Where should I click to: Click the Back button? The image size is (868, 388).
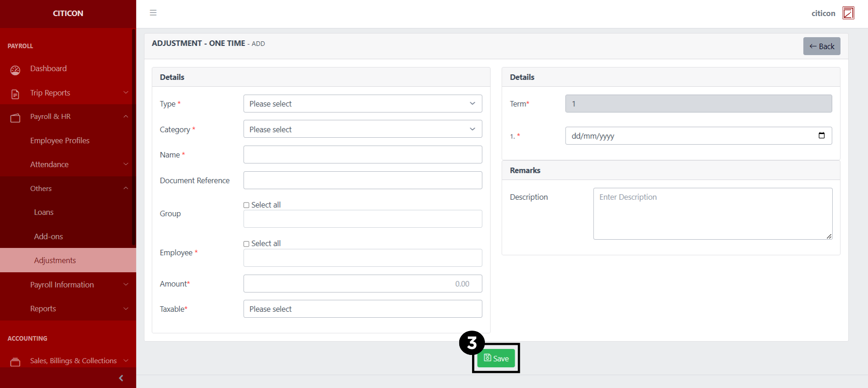click(821, 46)
